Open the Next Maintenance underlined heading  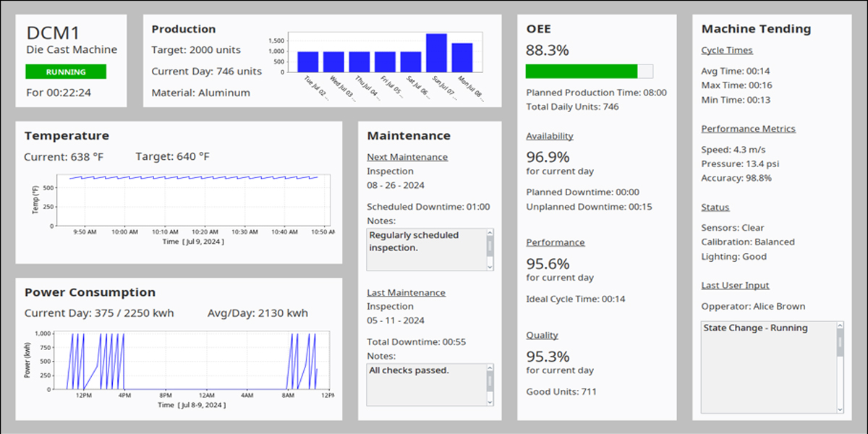tap(407, 157)
